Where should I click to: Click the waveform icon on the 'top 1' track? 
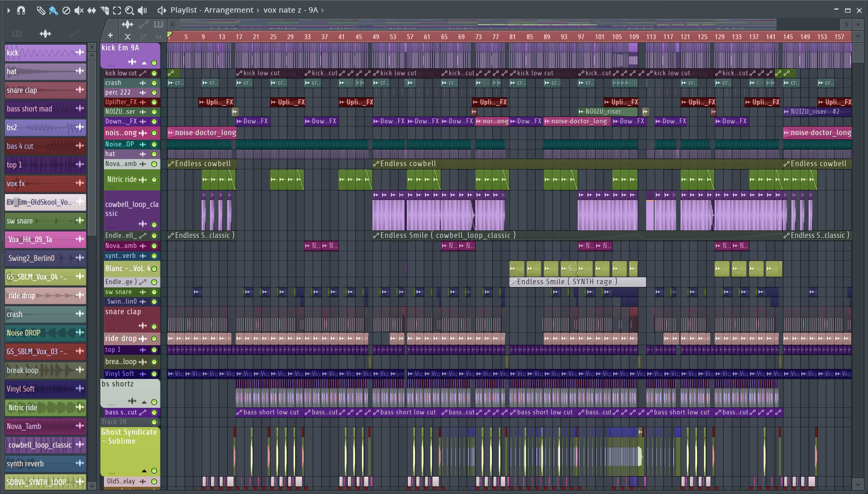coord(143,350)
